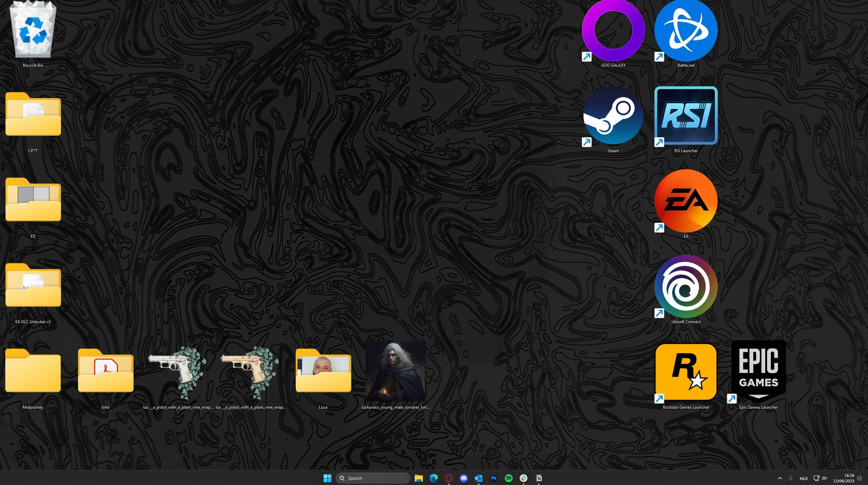Open Microsoft Edge from the taskbar
The image size is (868, 485).
pyautogui.click(x=434, y=478)
